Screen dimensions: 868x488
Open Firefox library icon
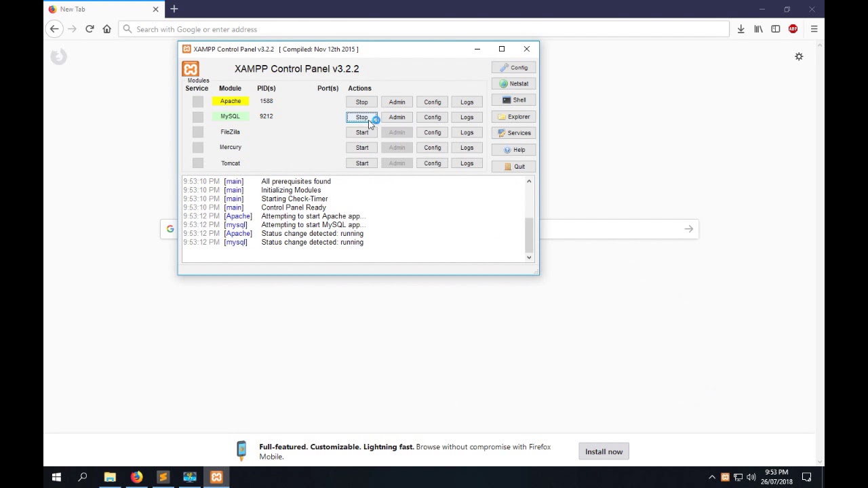[x=758, y=29]
